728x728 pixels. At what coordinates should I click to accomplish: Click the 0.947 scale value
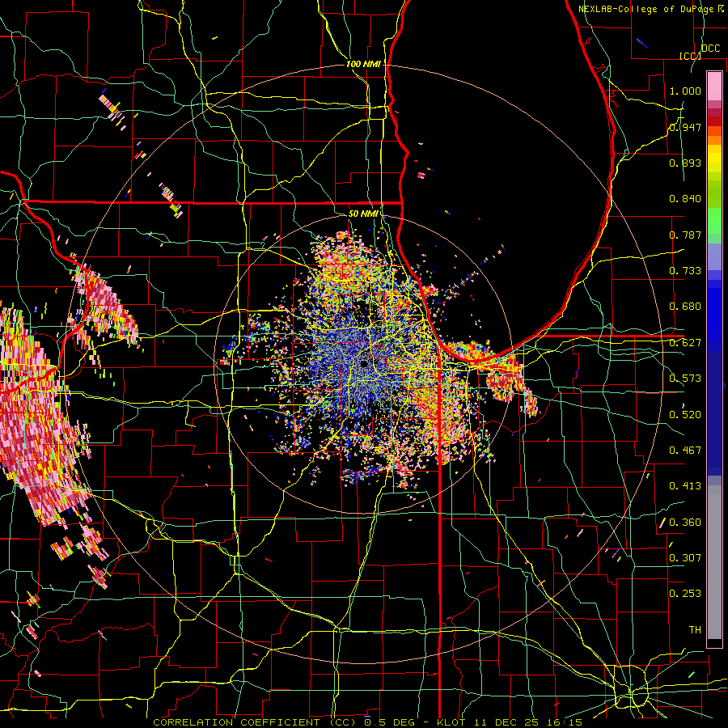(x=685, y=127)
